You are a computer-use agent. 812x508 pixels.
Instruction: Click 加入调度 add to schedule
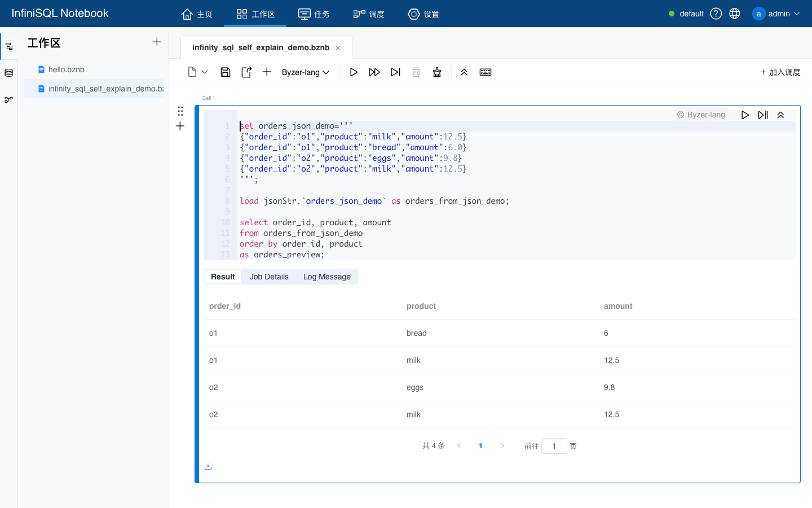click(780, 72)
